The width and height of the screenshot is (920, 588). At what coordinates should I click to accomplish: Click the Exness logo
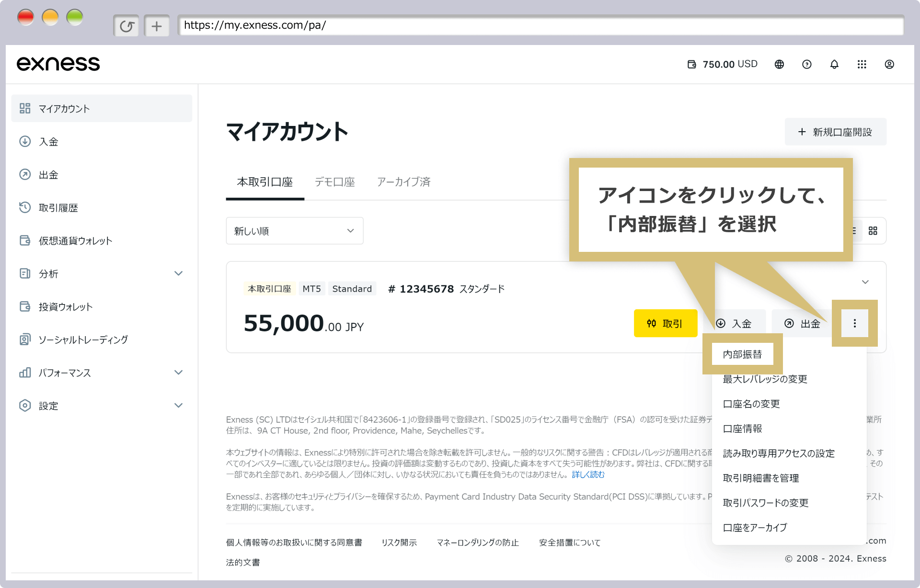58,64
